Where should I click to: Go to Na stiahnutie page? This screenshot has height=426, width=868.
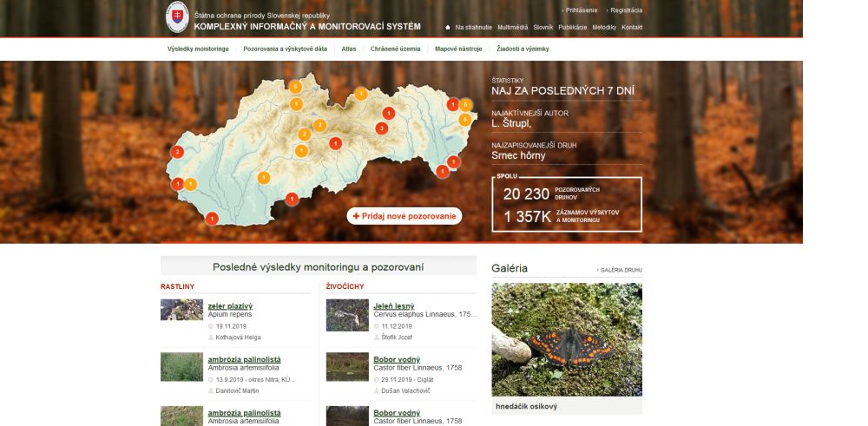point(473,27)
